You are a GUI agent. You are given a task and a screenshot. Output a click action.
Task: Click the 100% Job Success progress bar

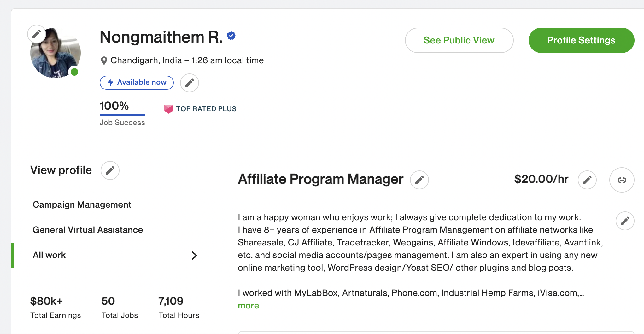point(122,115)
